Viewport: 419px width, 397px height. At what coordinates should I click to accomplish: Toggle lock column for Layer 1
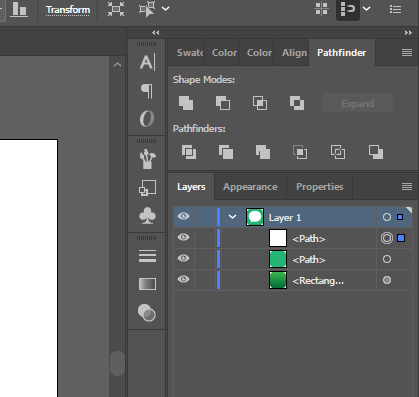(x=205, y=217)
